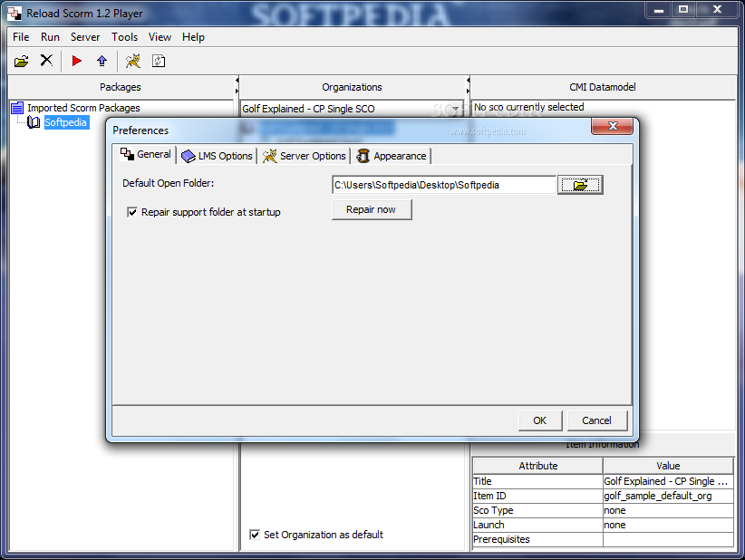Click the Value column header
745x560 pixels.
pos(668,466)
